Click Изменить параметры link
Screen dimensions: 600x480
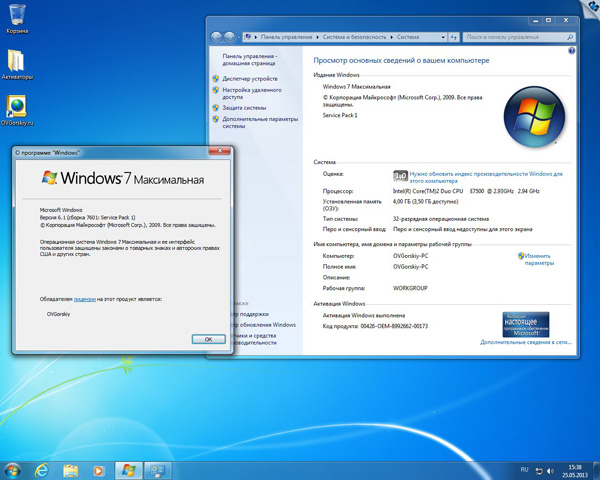(538, 260)
